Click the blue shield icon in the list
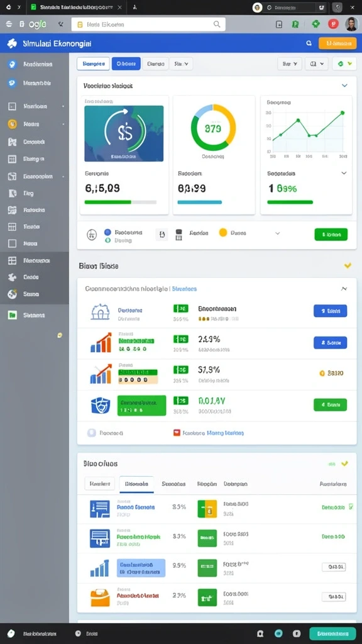This screenshot has height=644, width=362. click(x=100, y=406)
